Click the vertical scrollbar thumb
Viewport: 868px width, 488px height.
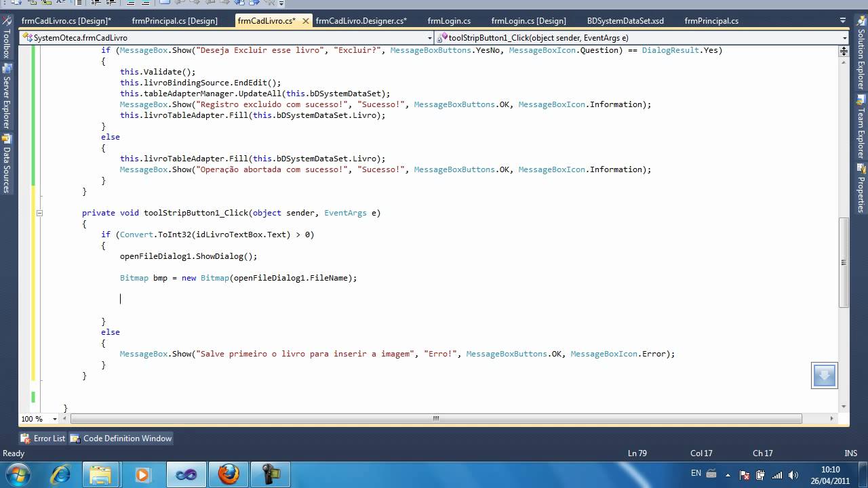pos(844,262)
